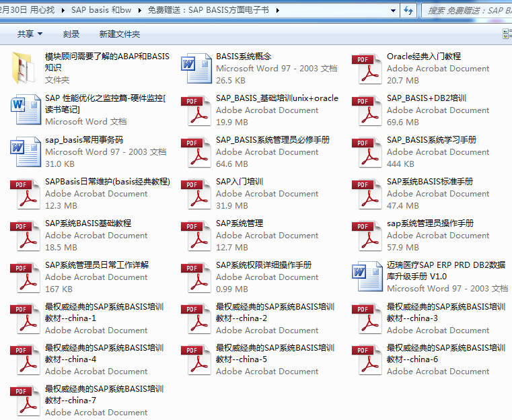Open the 模块顾问需要了解的ABAP和BASIS知识 folder icon
512x420 pixels.
tap(24, 68)
